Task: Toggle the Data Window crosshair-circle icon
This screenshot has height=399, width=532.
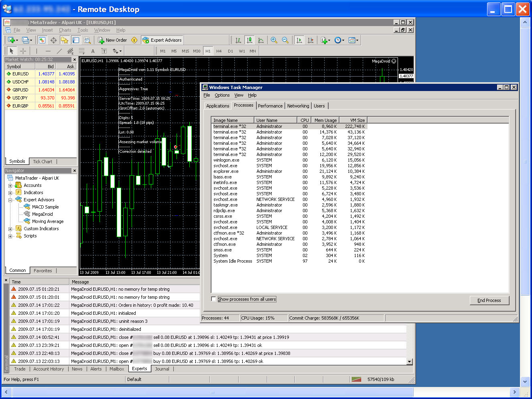Action: 53,40
